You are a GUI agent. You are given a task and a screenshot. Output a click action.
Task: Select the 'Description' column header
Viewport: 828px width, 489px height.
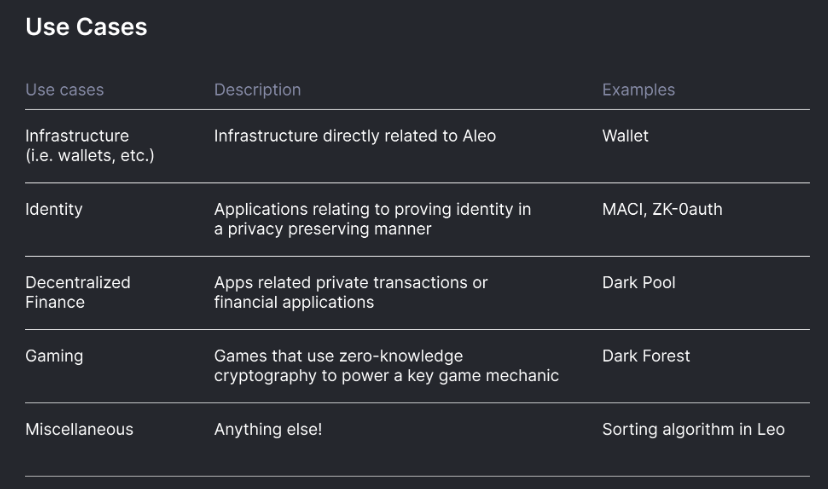click(x=257, y=90)
